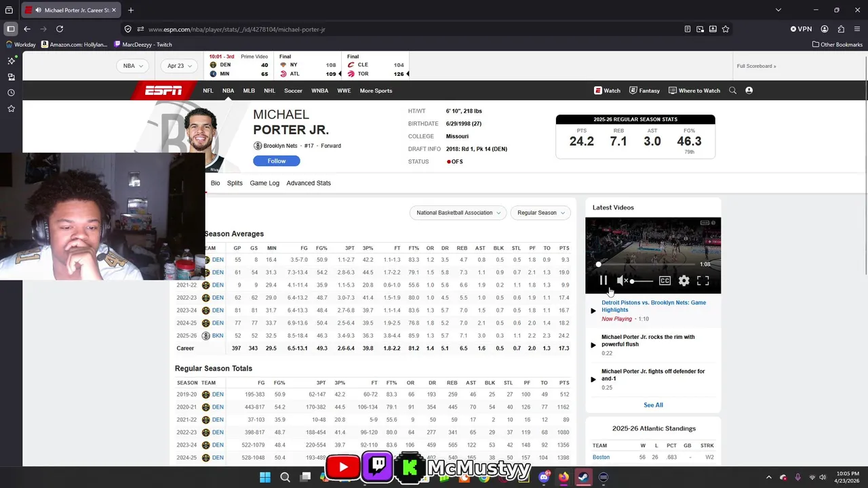Open Full Scoreboard link
This screenshot has width=868, height=488.
pos(756,66)
